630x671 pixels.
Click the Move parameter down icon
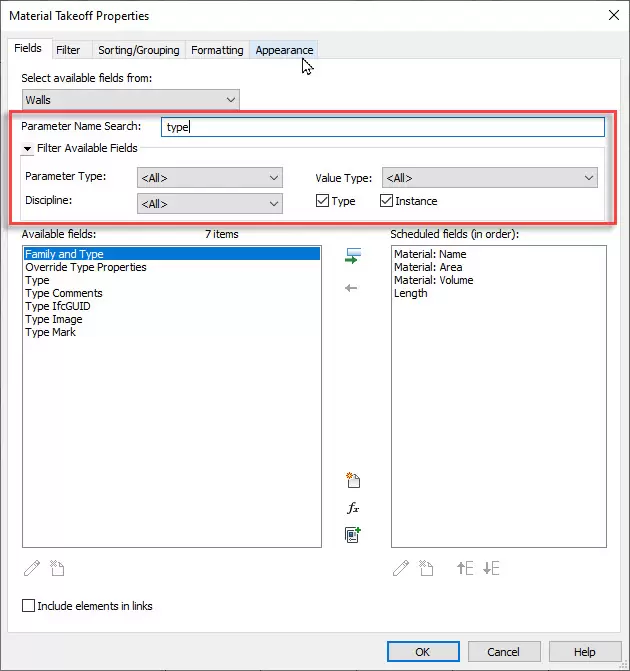(x=490, y=568)
